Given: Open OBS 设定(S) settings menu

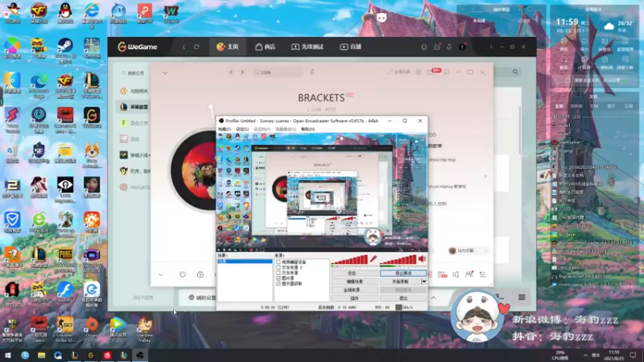Looking at the screenshot, I should [242, 129].
